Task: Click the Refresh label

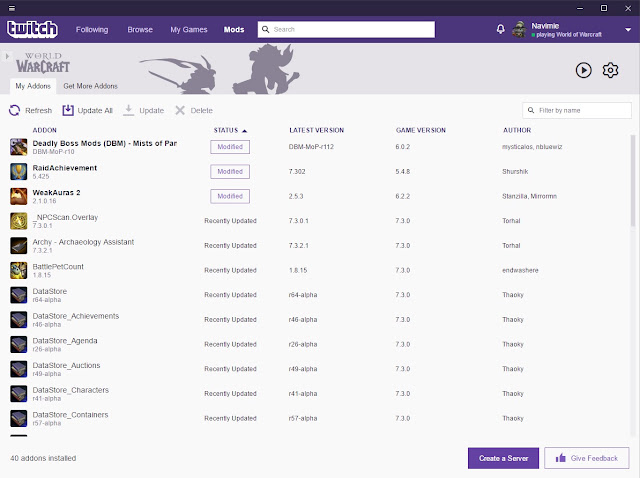Action: 38,110
